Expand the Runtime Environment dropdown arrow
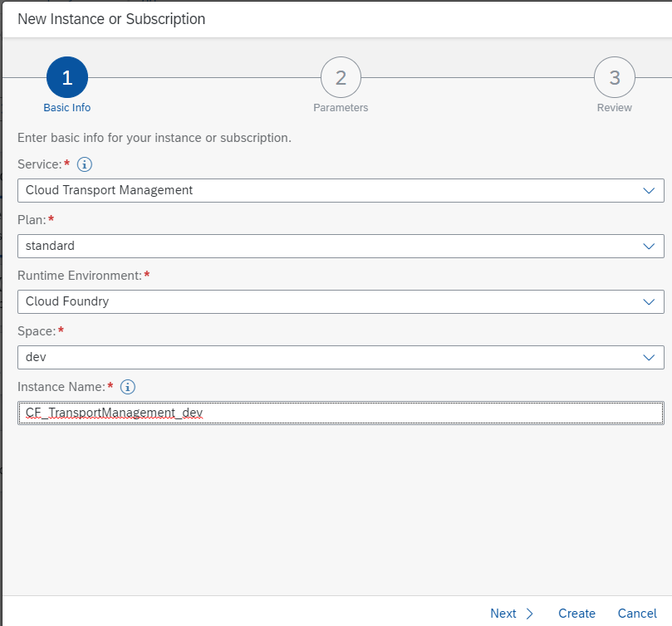 (649, 301)
